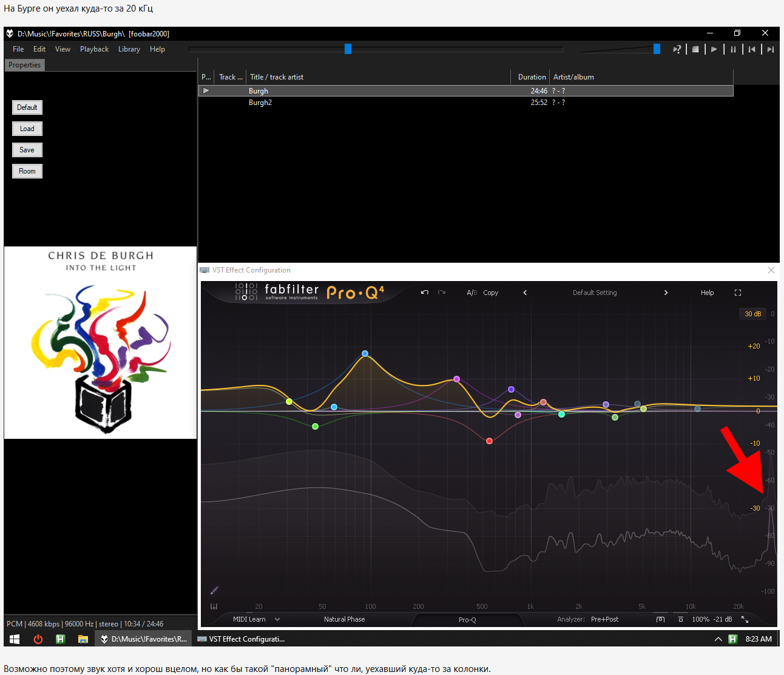Open the Playback menu
Image resolution: width=784 pixels, height=675 pixels.
(x=95, y=49)
